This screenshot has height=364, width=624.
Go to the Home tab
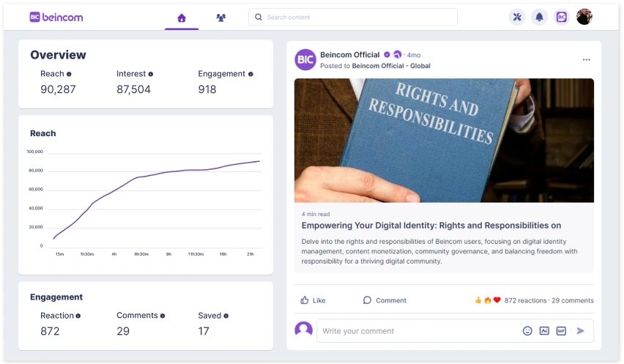tap(182, 18)
